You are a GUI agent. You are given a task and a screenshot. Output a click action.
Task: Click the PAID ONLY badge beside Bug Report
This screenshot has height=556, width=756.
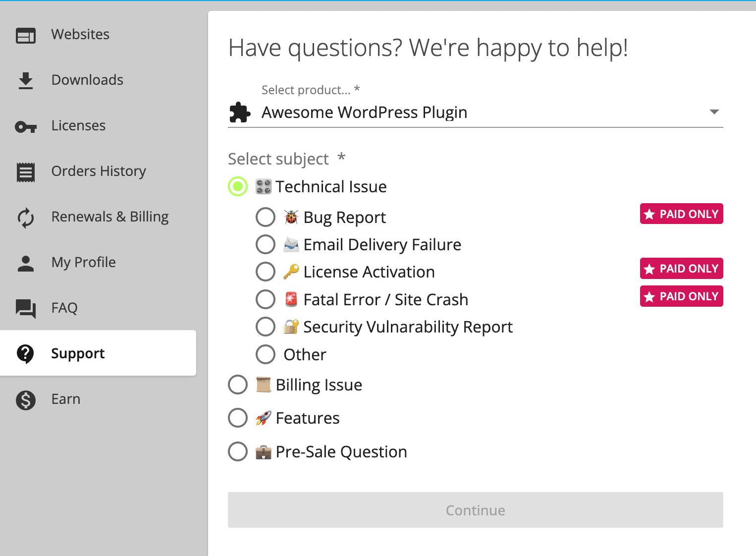[x=682, y=214]
